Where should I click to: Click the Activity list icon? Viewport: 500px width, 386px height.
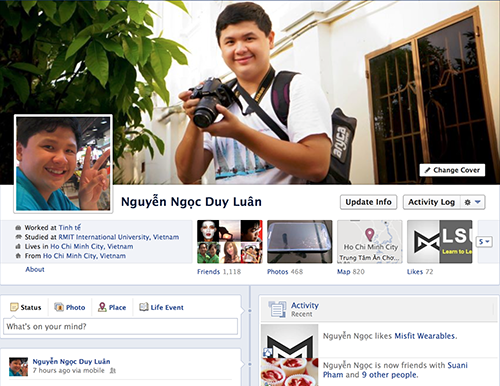tap(277, 309)
